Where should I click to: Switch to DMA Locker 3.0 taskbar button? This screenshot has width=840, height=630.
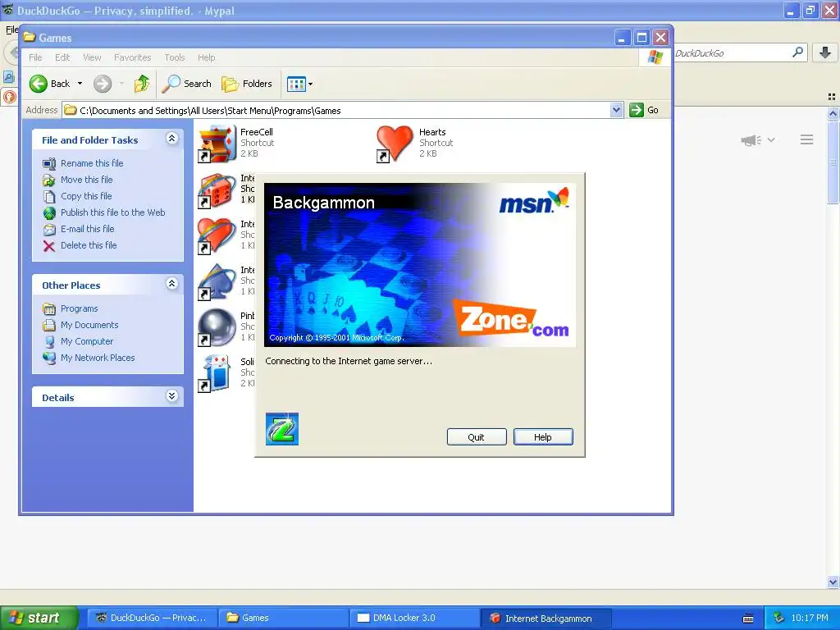coord(414,618)
